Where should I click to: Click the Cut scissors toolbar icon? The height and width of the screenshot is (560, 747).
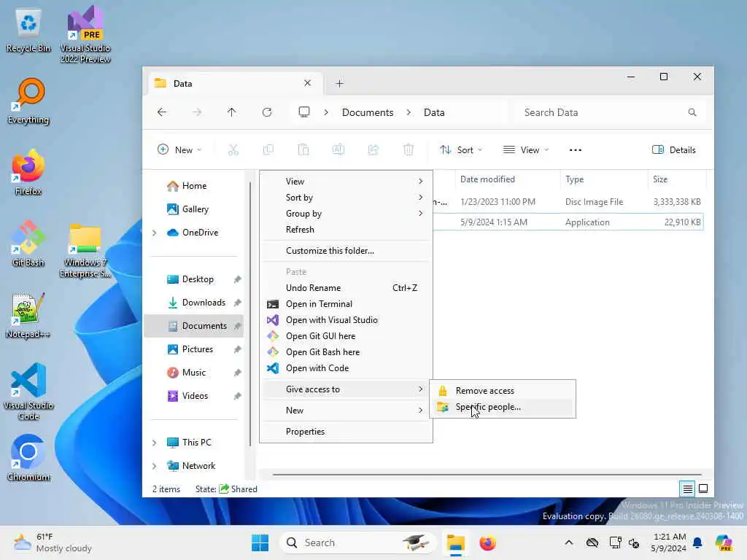pos(233,150)
